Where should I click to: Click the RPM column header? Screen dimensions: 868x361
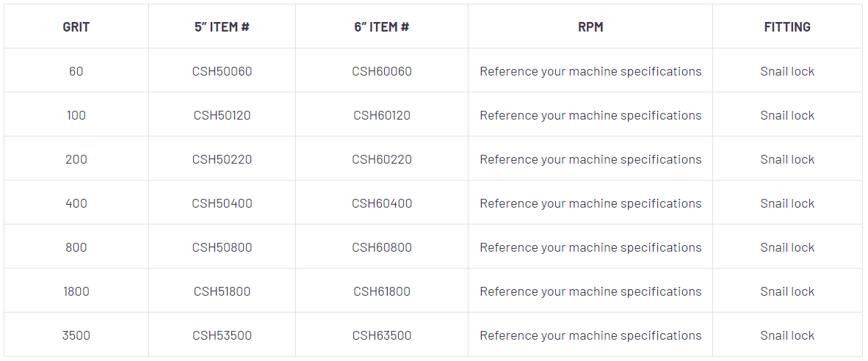(590, 27)
